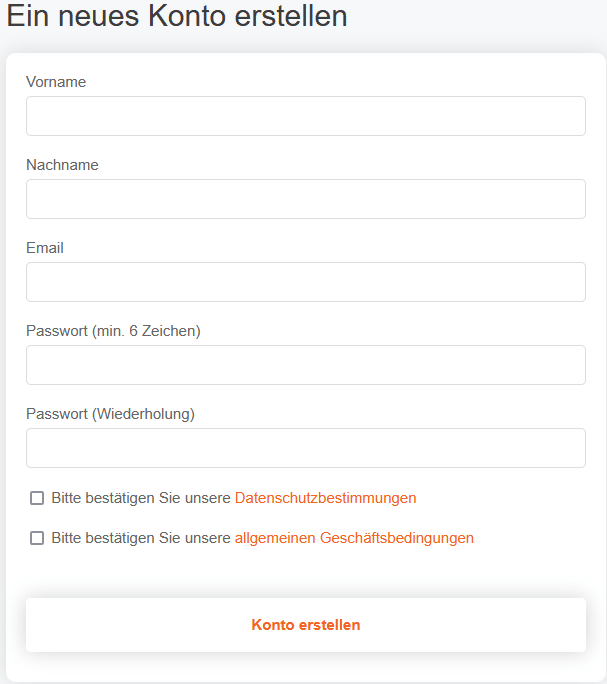The image size is (607, 684).
Task: Select the Email input field
Action: pyautogui.click(x=305, y=282)
